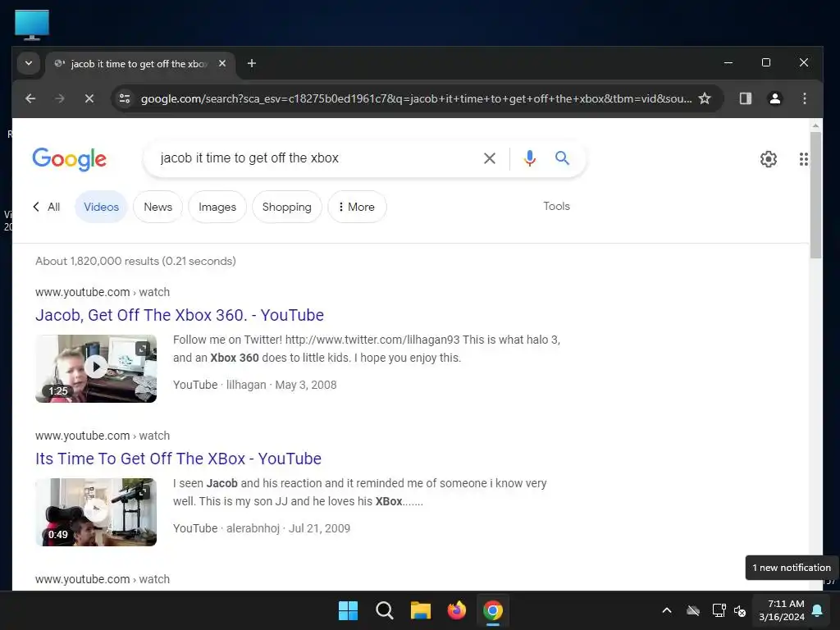The height and width of the screenshot is (630, 840).
Task: Go to the Google homepage logo
Action: (x=69, y=158)
